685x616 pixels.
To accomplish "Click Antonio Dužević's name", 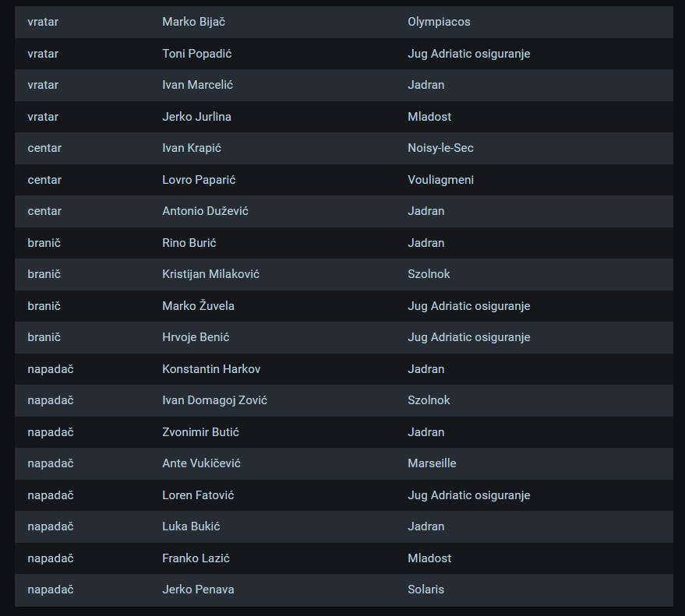I will (205, 211).
